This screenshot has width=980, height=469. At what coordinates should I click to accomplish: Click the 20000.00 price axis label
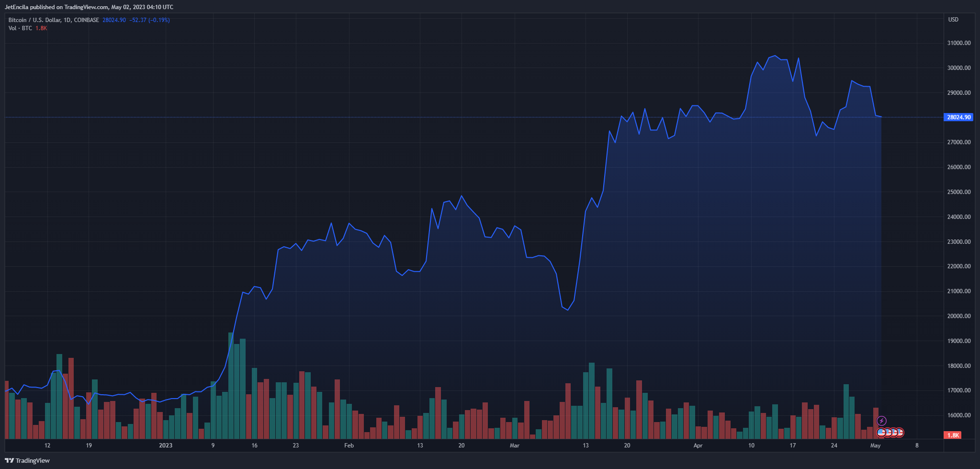coord(959,316)
